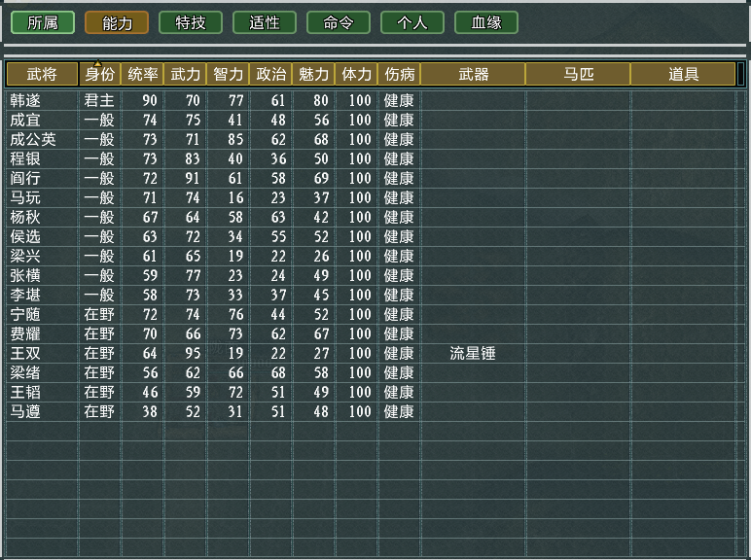Sort by the 马匹 column header
This screenshot has height=560, width=751.
[x=578, y=74]
